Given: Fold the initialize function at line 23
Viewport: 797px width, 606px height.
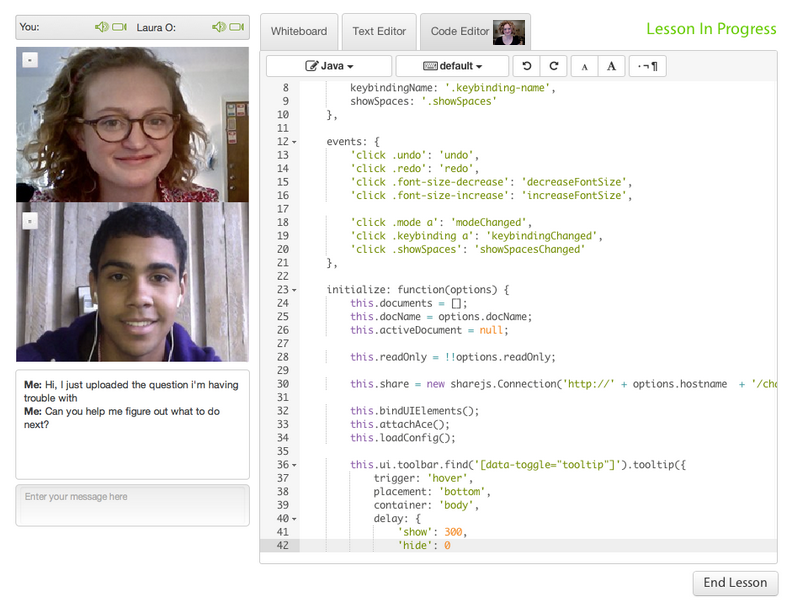Looking at the screenshot, I should pos(294,290).
